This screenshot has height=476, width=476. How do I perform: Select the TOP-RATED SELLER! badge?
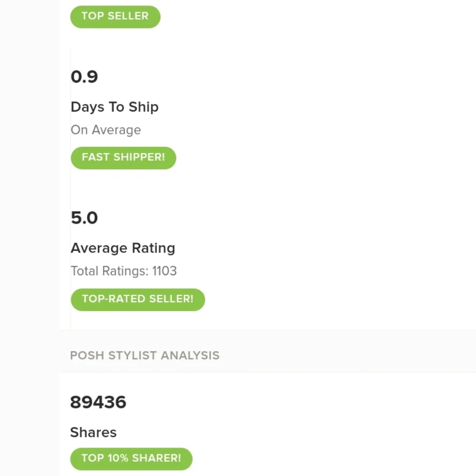click(138, 299)
